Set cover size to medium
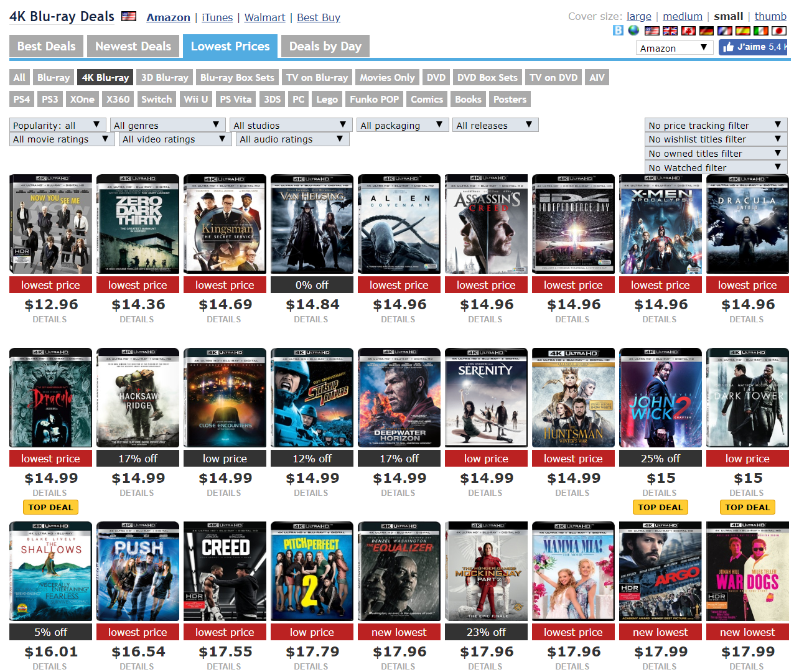The width and height of the screenshot is (794, 672). click(683, 16)
